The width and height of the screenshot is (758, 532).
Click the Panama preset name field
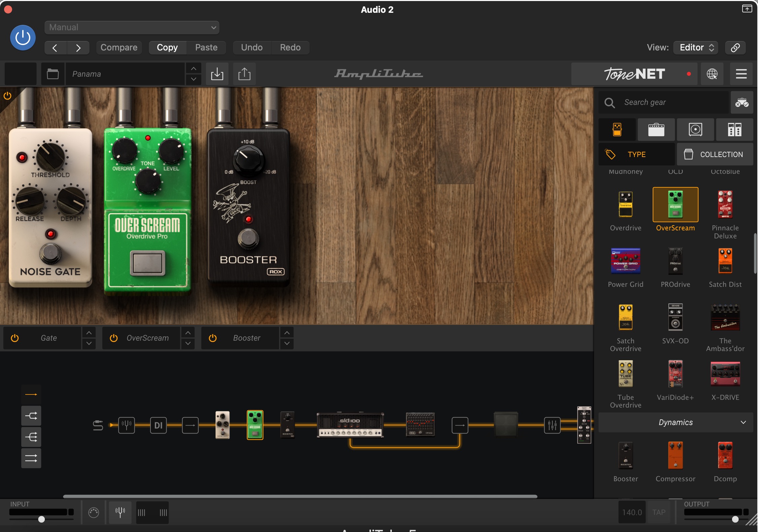(125, 74)
